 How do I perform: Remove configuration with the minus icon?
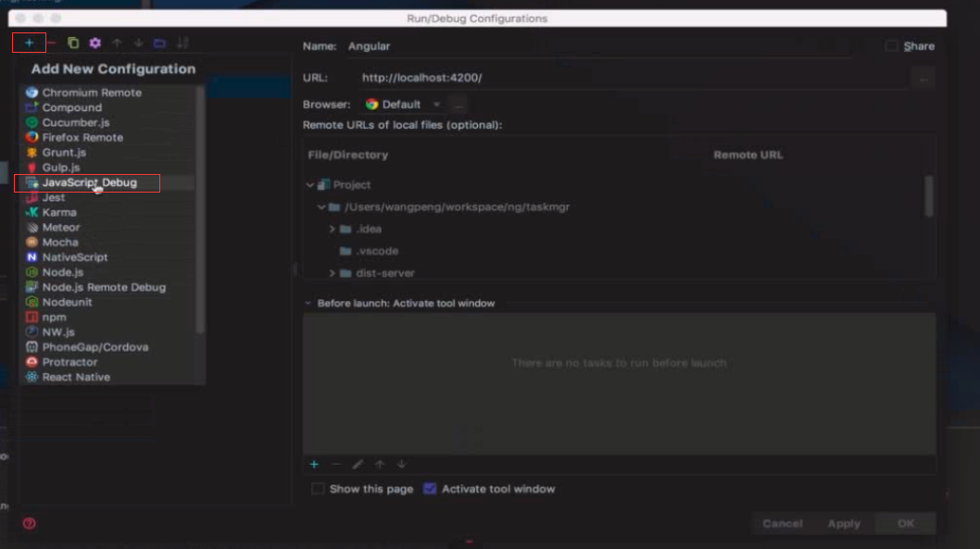point(51,44)
